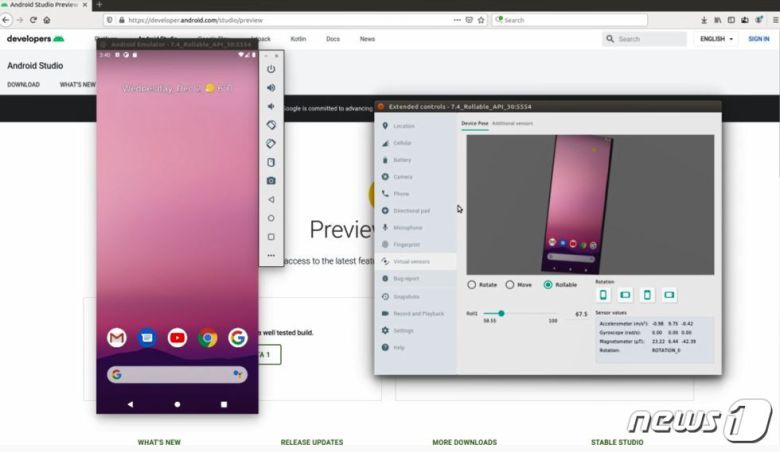Click the emulator volume up icon

point(271,88)
